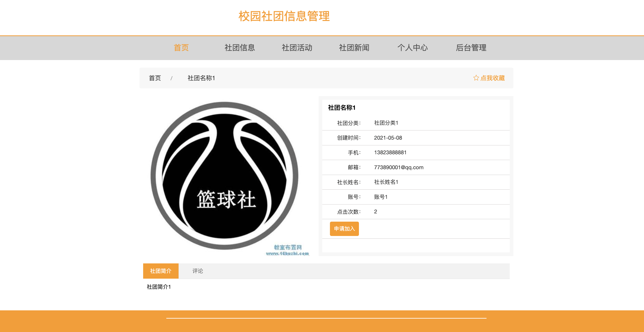
Task: Click the 手机: label
Action: [354, 153]
